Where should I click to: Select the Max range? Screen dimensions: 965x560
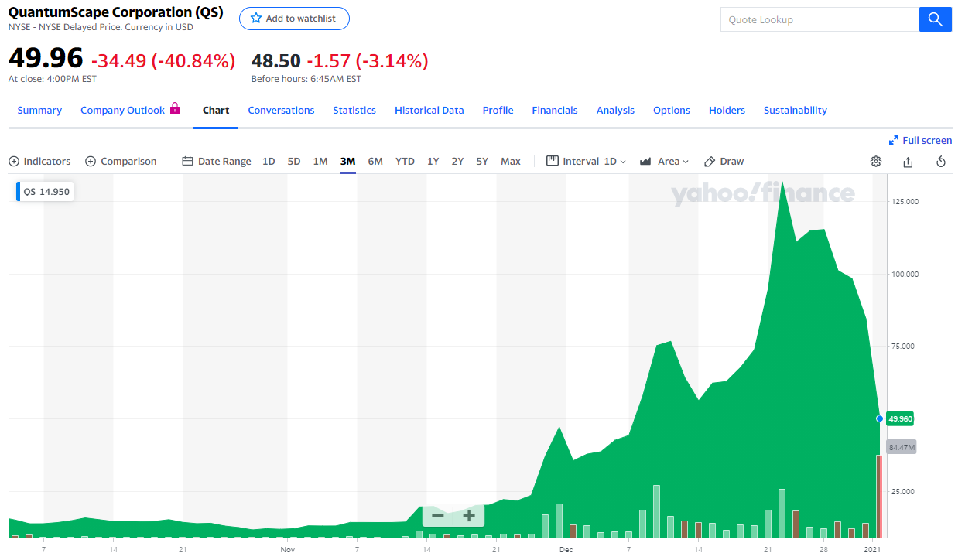pos(511,162)
